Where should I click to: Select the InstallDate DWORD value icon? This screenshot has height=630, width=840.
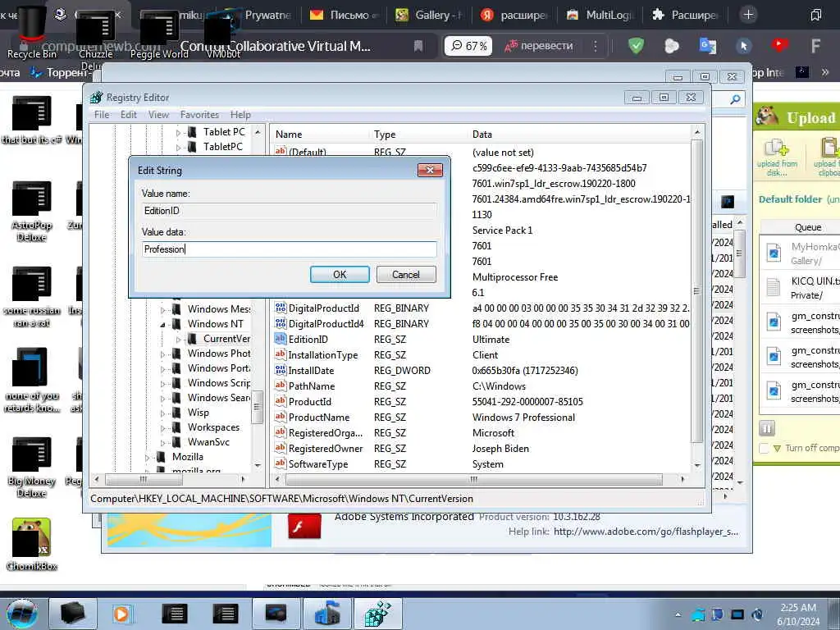(281, 370)
